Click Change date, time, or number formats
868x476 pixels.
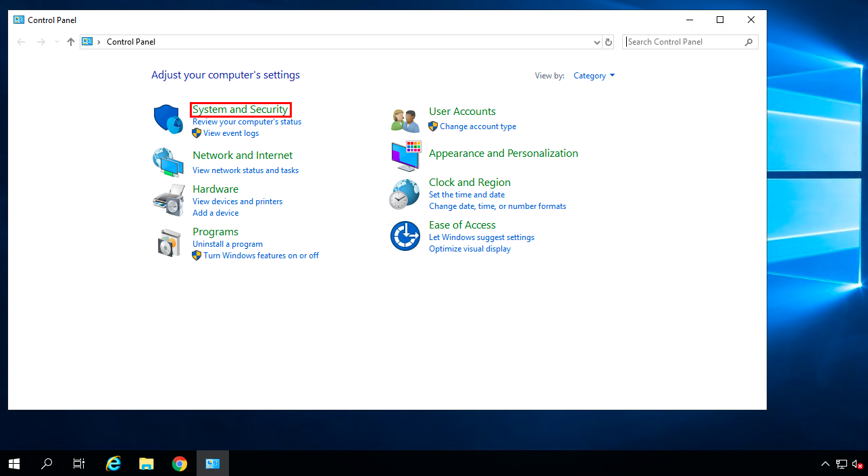[x=498, y=206]
